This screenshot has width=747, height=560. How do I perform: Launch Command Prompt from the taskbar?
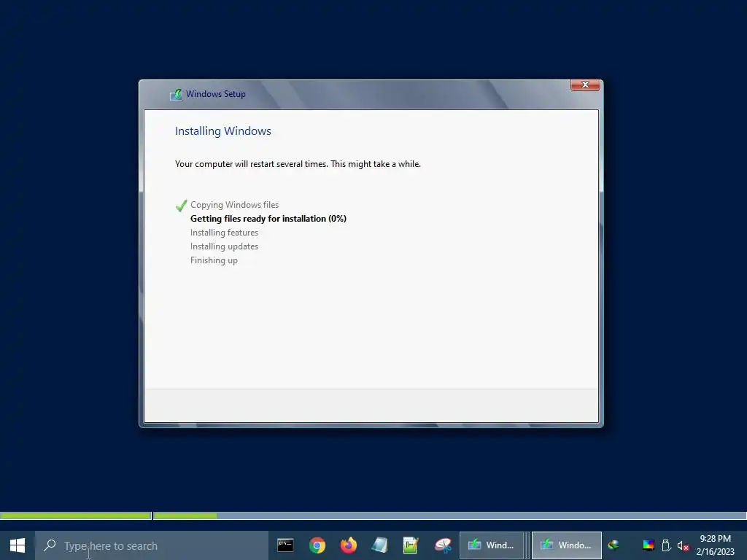pos(285,545)
